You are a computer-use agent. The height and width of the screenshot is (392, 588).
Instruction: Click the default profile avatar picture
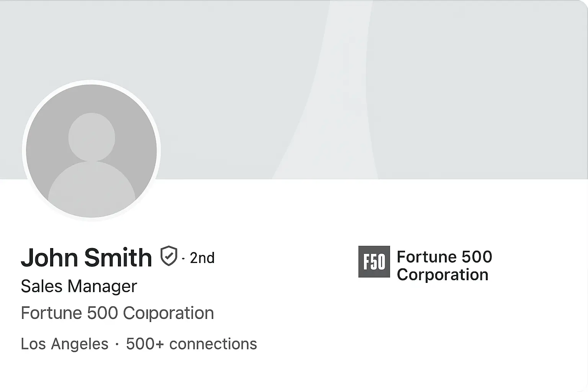91,150
